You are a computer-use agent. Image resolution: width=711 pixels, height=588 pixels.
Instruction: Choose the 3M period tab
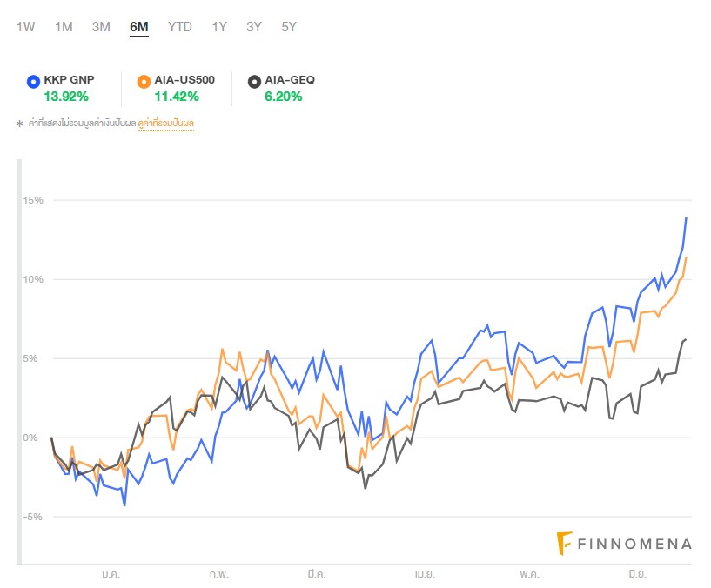pyautogui.click(x=101, y=26)
